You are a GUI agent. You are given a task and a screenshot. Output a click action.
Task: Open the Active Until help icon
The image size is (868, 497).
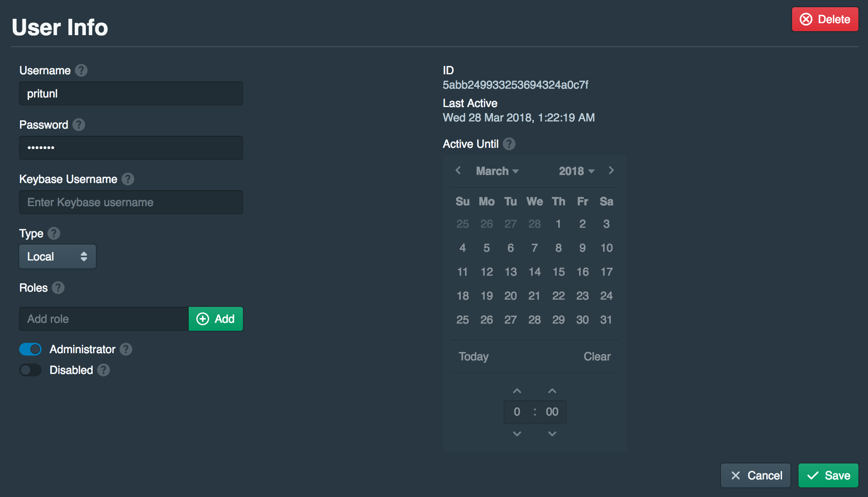(x=509, y=144)
